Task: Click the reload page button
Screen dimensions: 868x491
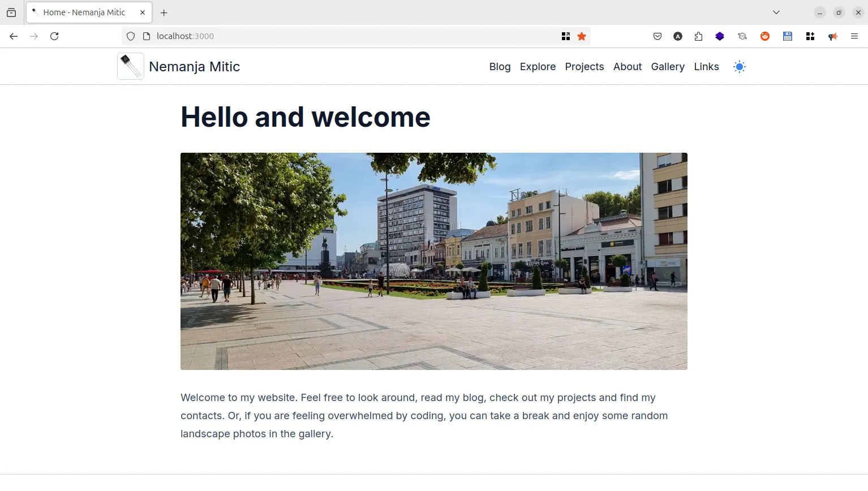Action: pos(54,36)
